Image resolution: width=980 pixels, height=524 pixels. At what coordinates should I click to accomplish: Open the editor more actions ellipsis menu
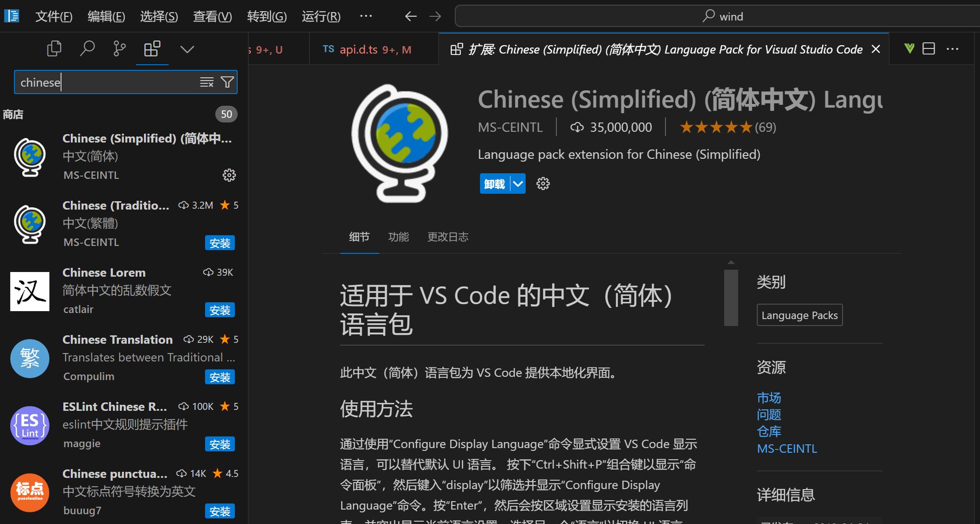tap(953, 48)
